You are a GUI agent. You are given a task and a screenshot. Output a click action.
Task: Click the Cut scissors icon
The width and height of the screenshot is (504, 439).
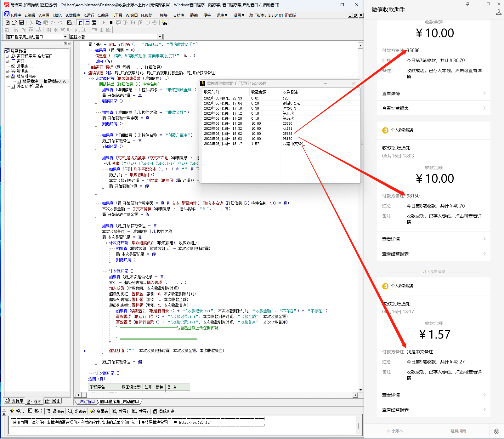coord(31,22)
